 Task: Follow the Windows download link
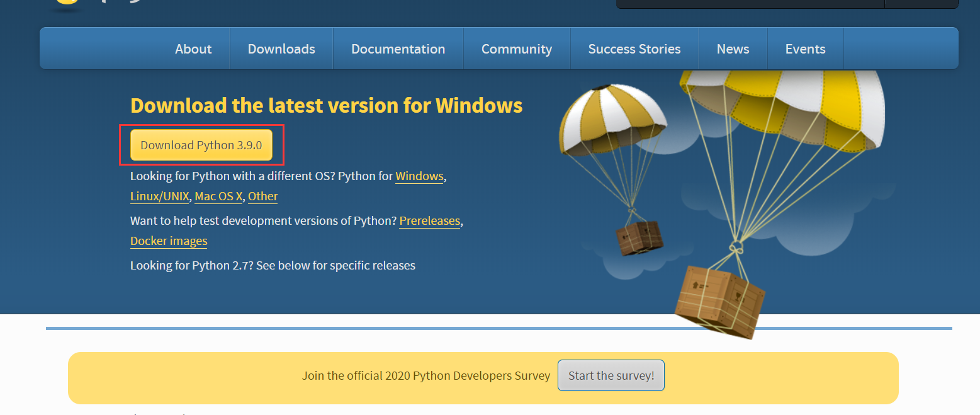pyautogui.click(x=419, y=176)
